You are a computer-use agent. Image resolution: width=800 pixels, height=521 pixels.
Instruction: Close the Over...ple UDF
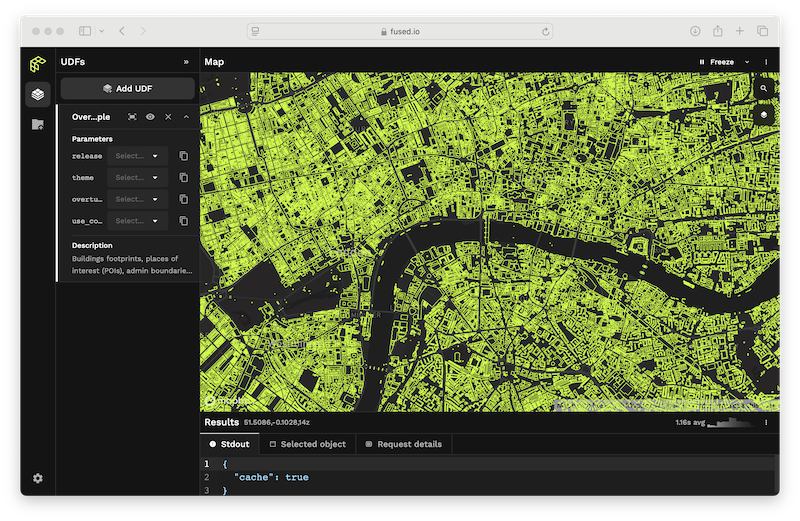click(x=168, y=117)
